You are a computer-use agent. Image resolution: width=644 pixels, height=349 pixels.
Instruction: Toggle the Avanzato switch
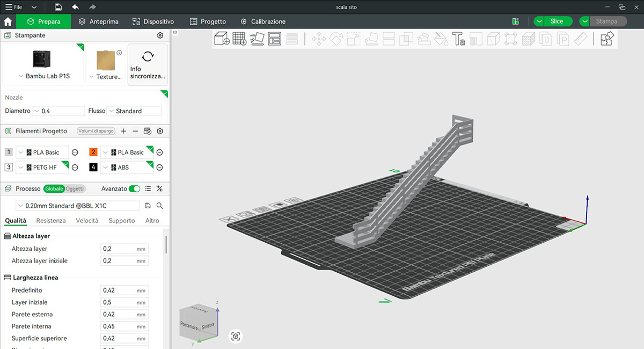point(135,188)
